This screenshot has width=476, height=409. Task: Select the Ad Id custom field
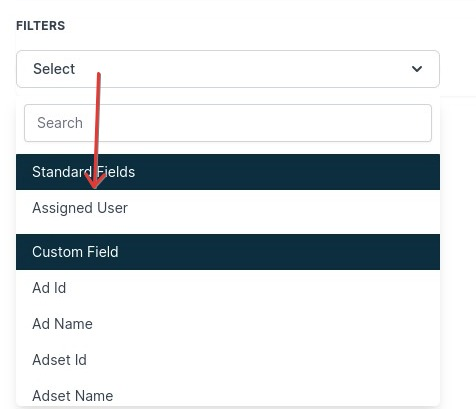tap(228, 288)
